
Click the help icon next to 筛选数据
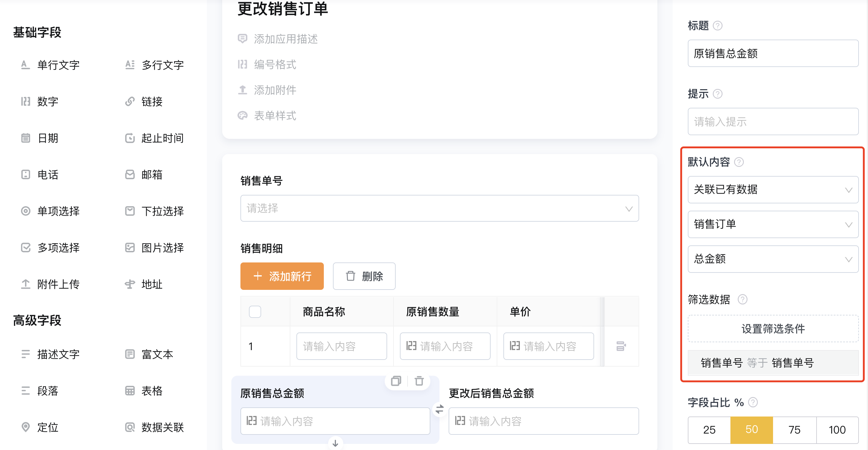click(743, 299)
